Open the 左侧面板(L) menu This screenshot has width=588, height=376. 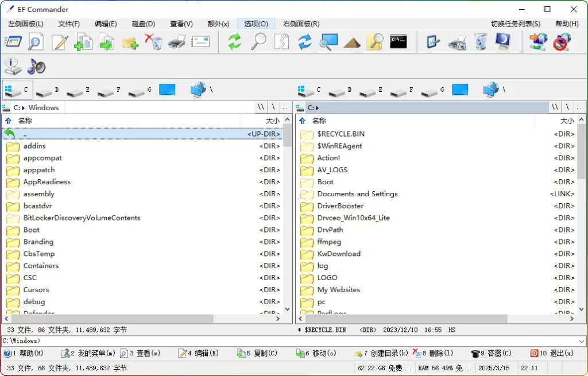point(25,24)
